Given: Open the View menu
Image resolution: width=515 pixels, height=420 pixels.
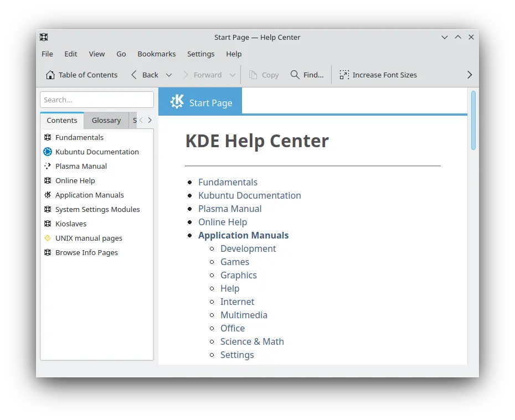Looking at the screenshot, I should pos(97,54).
